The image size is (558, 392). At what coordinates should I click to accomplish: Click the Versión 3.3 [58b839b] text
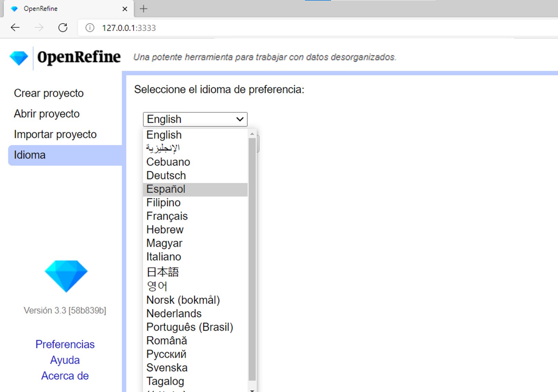(65, 311)
